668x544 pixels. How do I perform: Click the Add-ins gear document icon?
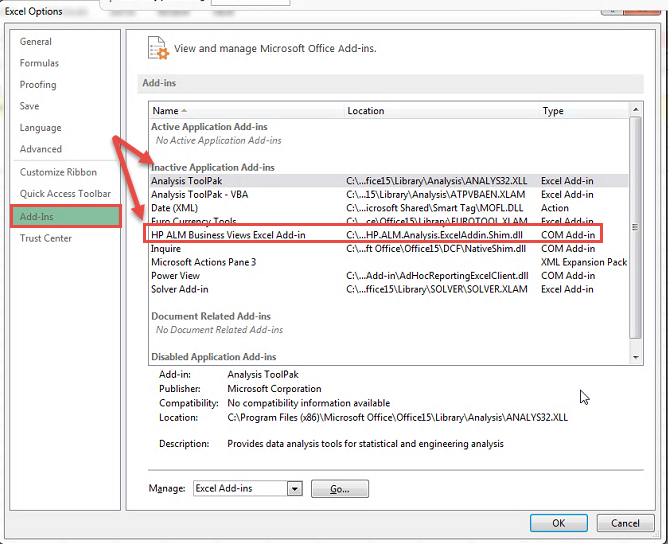pyautogui.click(x=158, y=48)
